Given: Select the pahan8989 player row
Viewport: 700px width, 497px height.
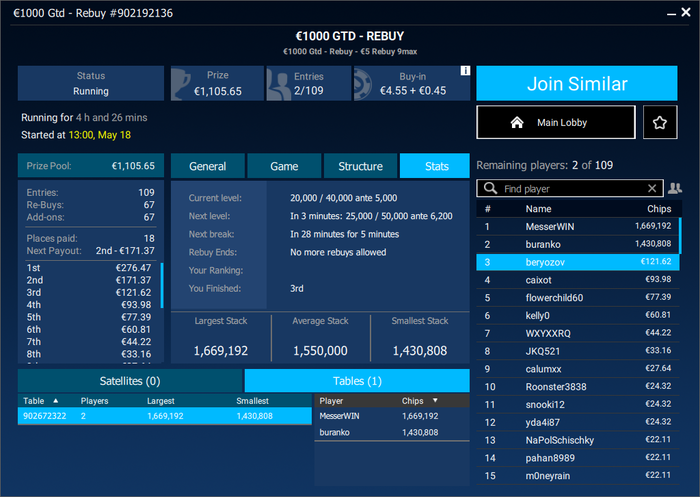Looking at the screenshot, I should coord(578,458).
